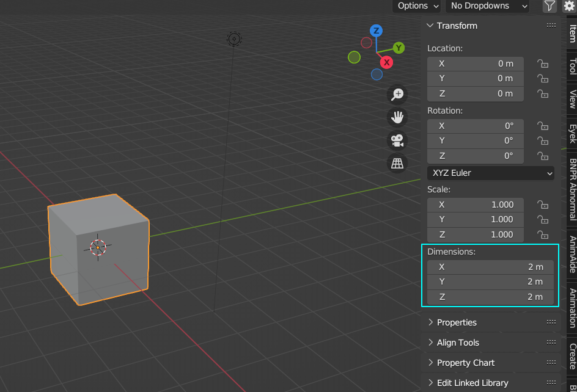Screen dimensions: 577x392
Task: Toggle lock for Location X
Action: (542, 64)
